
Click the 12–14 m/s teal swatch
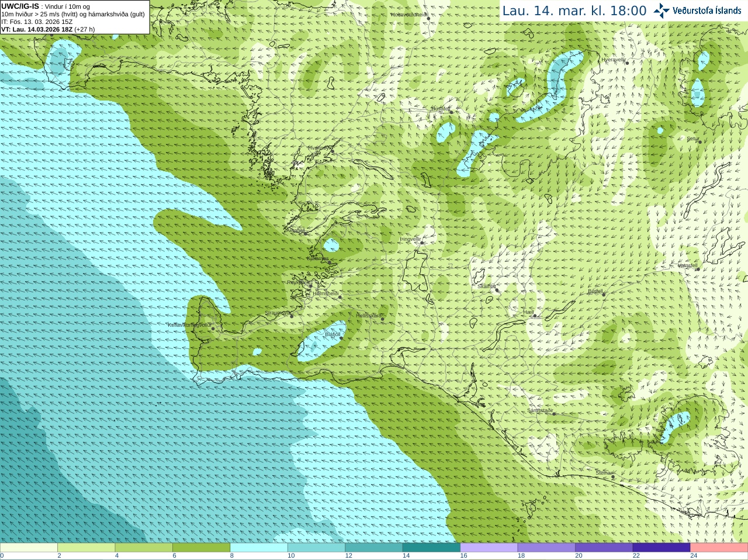(x=374, y=548)
